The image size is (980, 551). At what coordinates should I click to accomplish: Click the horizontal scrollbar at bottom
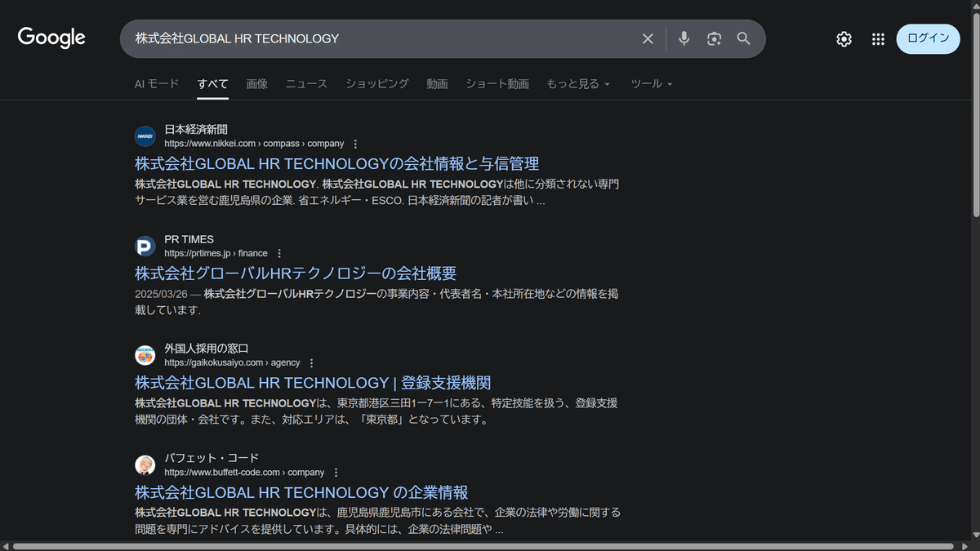(x=483, y=546)
